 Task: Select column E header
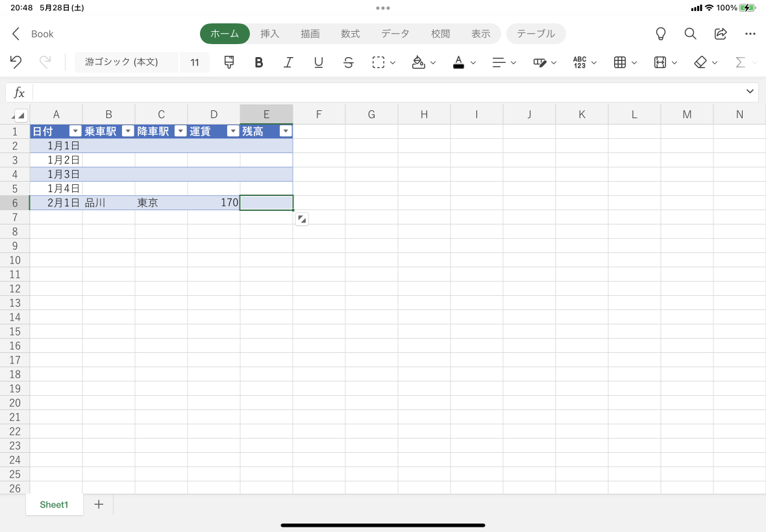(266, 114)
